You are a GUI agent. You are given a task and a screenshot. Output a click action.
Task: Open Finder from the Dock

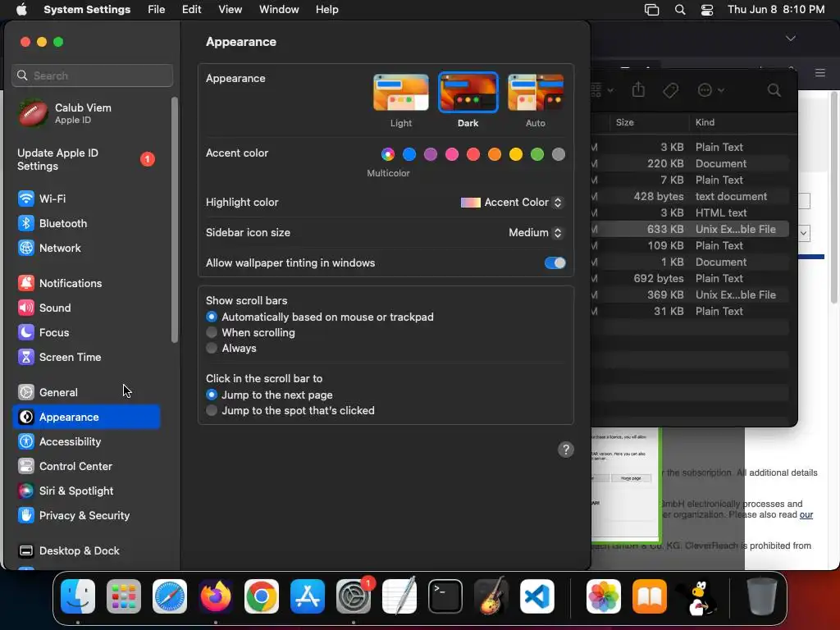pos(78,596)
